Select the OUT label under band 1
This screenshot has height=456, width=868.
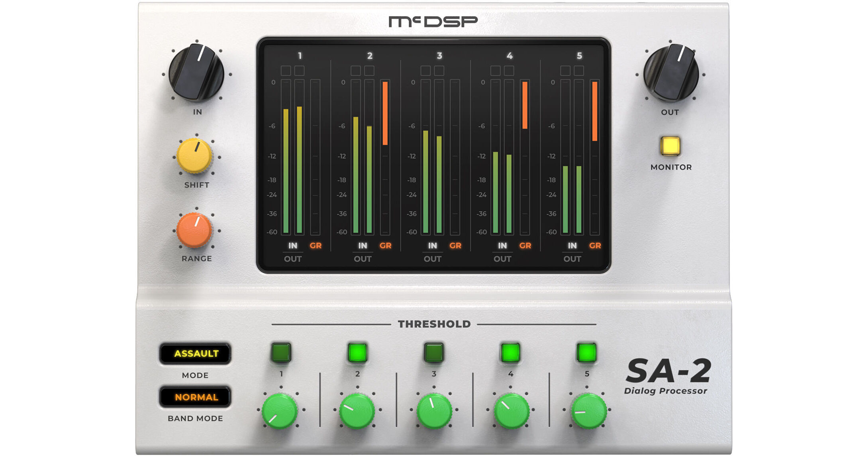pyautogui.click(x=293, y=259)
